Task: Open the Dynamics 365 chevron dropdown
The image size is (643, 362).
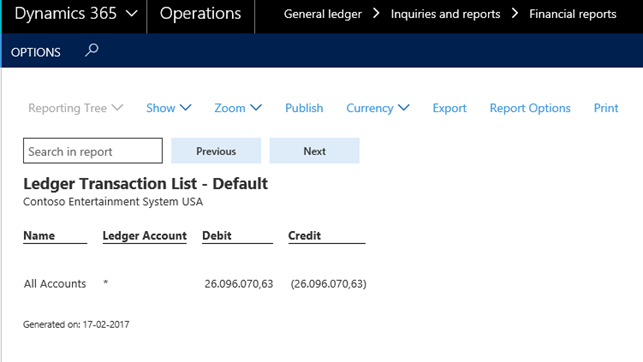Action: 131,14
